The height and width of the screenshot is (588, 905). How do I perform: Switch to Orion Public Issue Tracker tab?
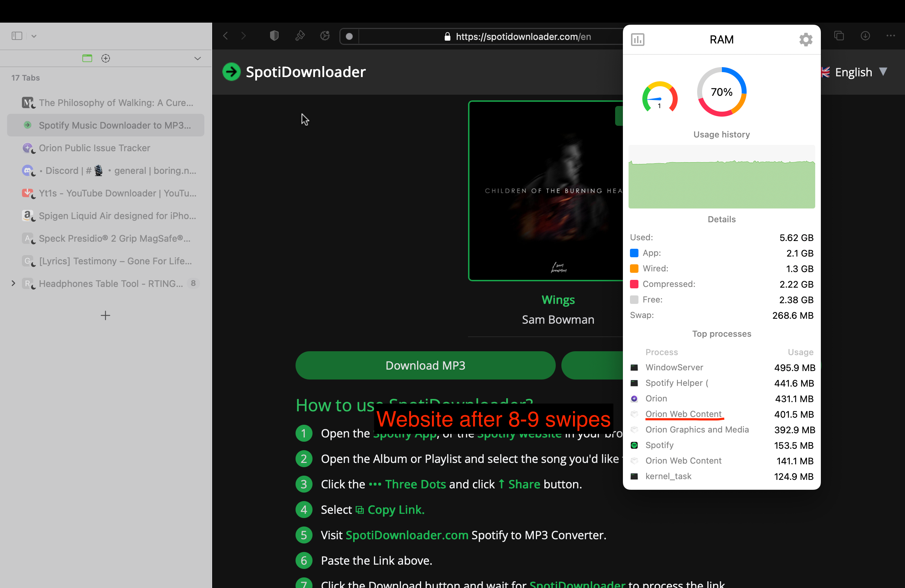[x=94, y=148]
